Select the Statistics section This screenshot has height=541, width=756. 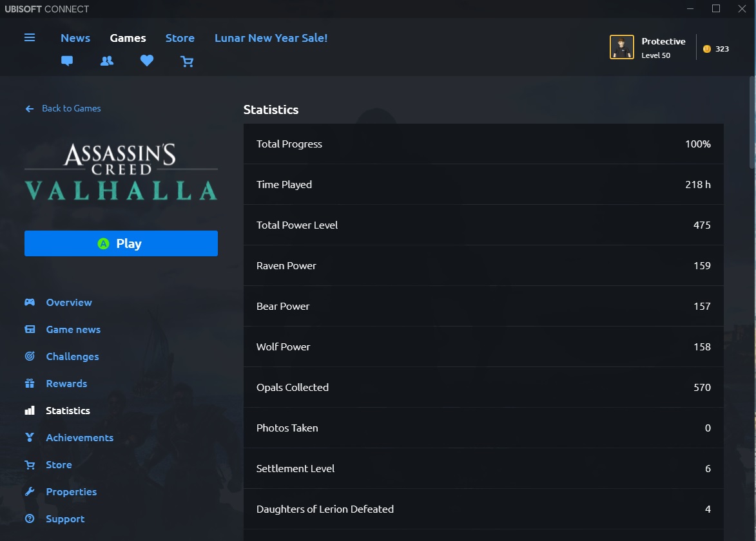pos(68,410)
